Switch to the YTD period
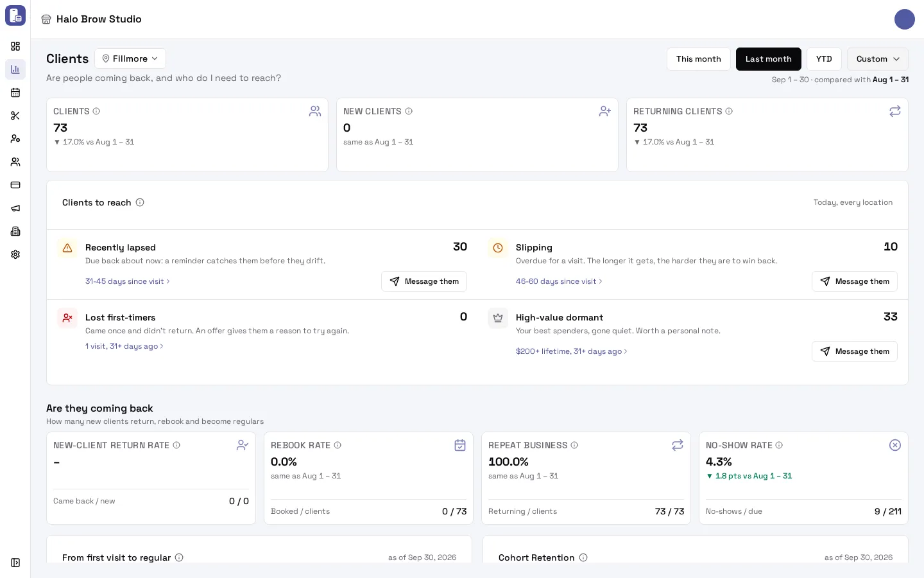Screen dimensions: 924x578 [x=824, y=59]
